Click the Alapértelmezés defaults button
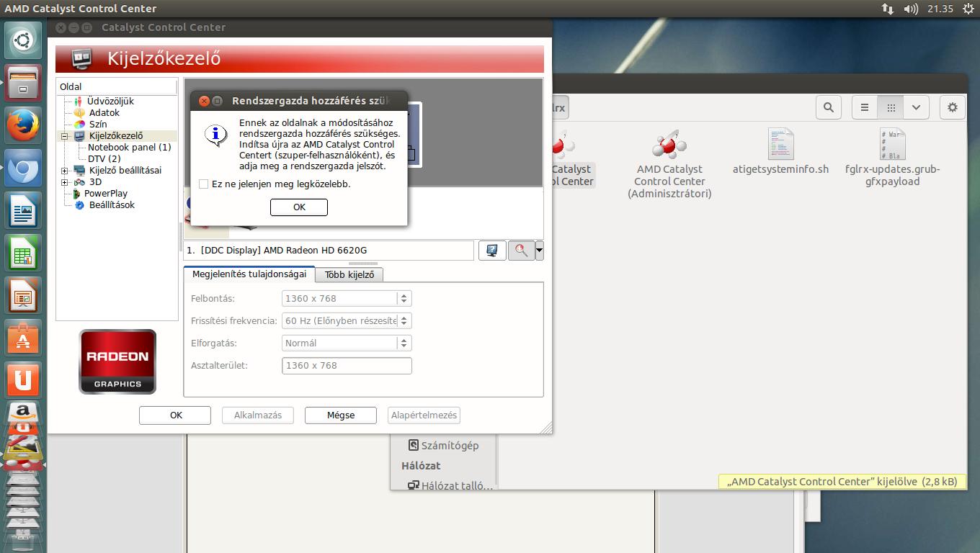980x553 pixels. click(x=424, y=415)
